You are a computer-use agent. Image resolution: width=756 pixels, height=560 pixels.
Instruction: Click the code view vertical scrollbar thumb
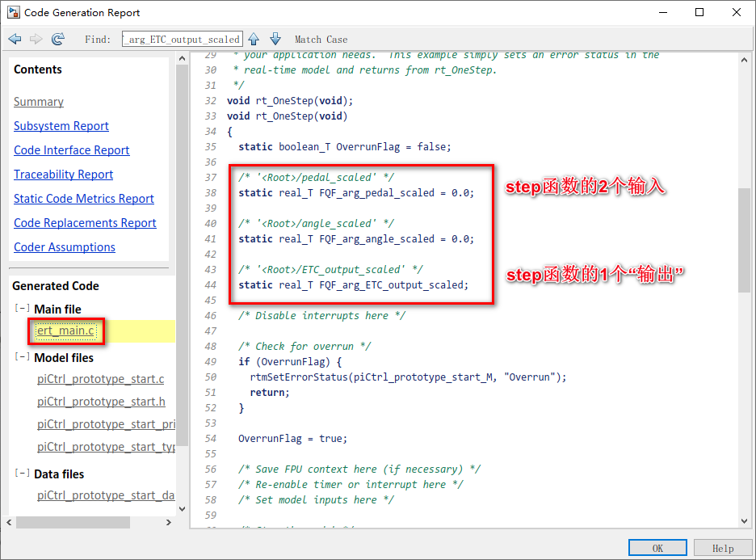click(744, 240)
